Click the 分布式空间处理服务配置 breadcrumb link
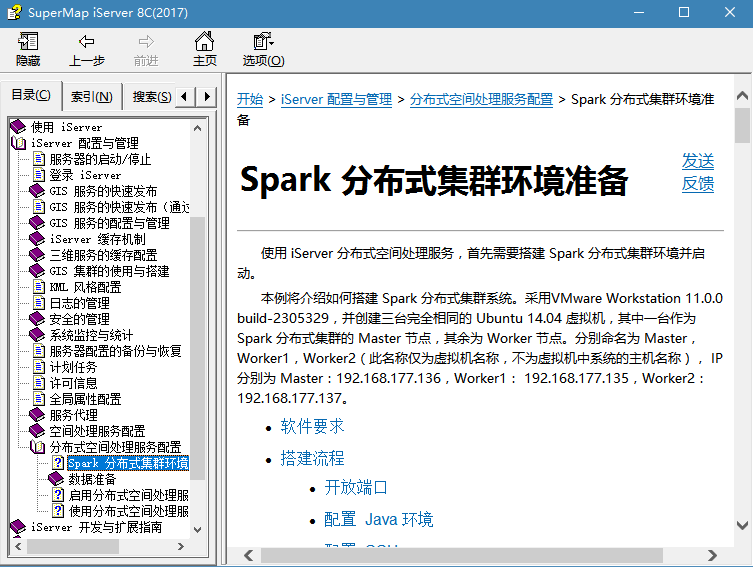The height and width of the screenshot is (567, 753). 481,99
